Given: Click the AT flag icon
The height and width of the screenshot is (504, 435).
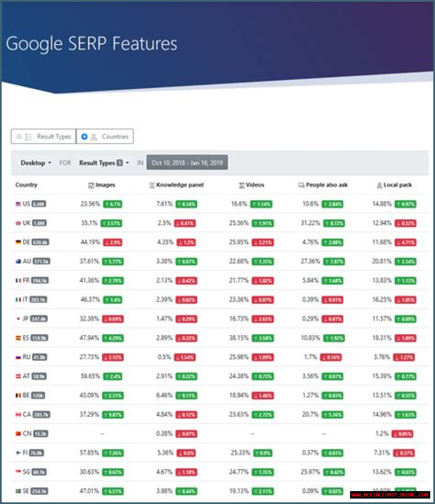Looking at the screenshot, I should pyautogui.click(x=18, y=376).
